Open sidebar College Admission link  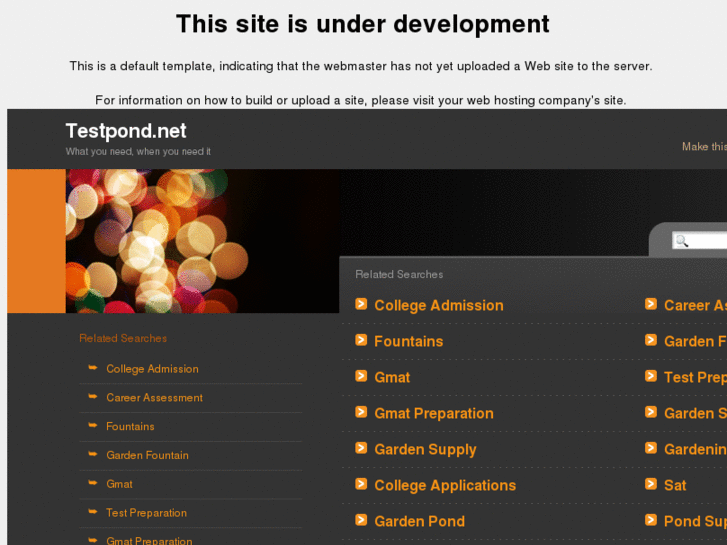[x=152, y=369]
